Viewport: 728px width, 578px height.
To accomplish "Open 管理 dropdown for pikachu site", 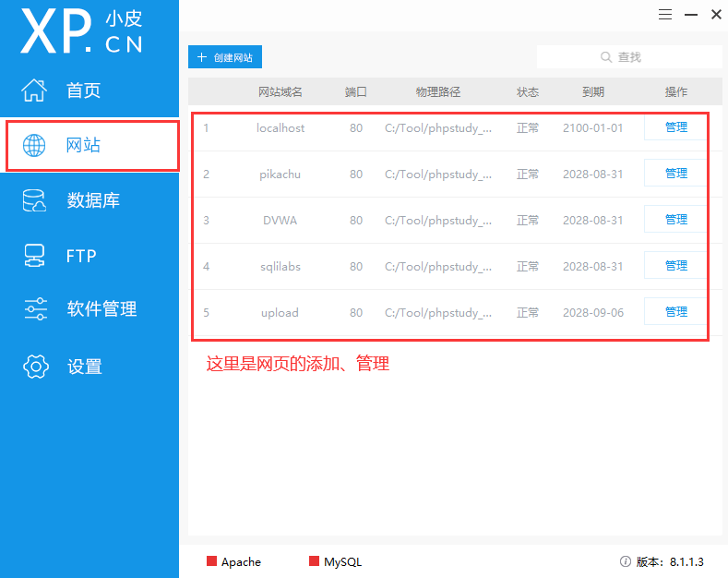I will [675, 174].
